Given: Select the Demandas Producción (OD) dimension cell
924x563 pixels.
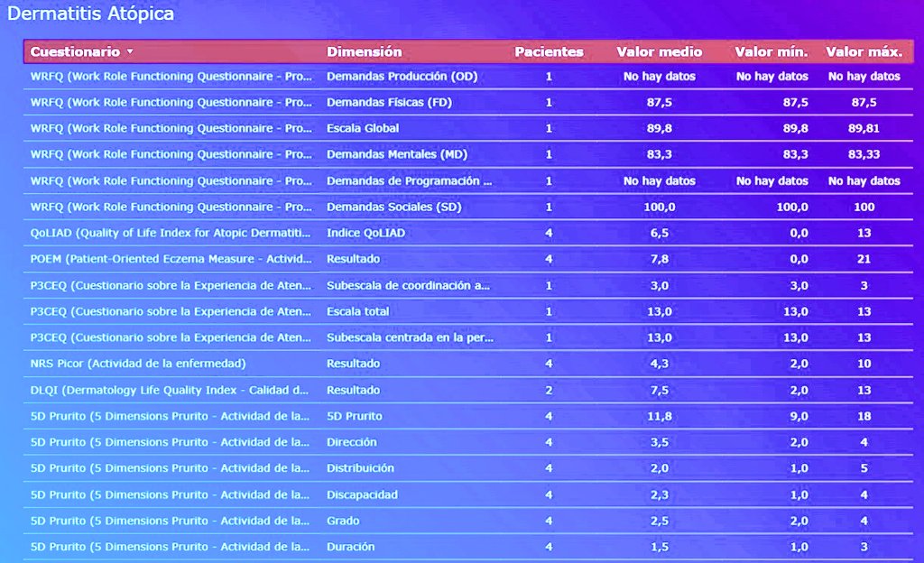Looking at the screenshot, I should [x=402, y=77].
